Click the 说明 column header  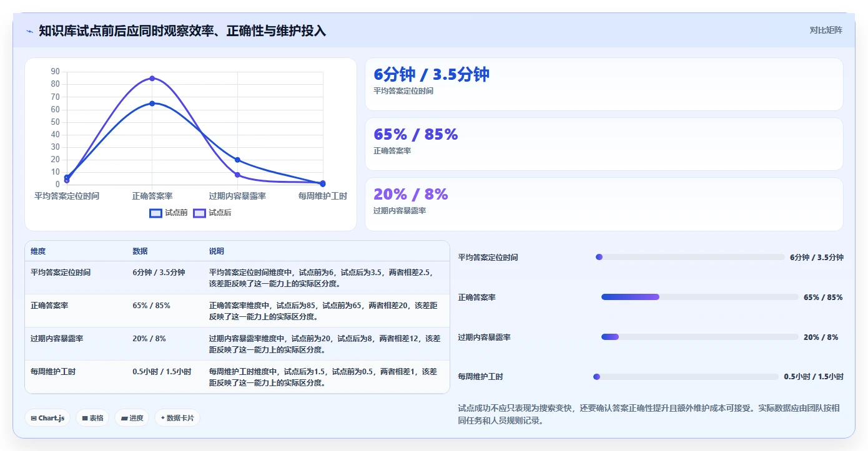(x=217, y=251)
